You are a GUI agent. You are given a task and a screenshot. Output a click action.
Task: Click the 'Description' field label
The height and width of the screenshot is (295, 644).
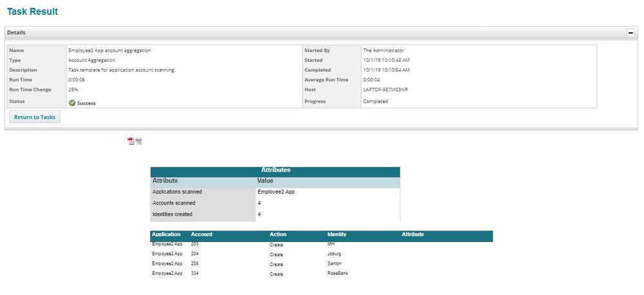point(23,70)
